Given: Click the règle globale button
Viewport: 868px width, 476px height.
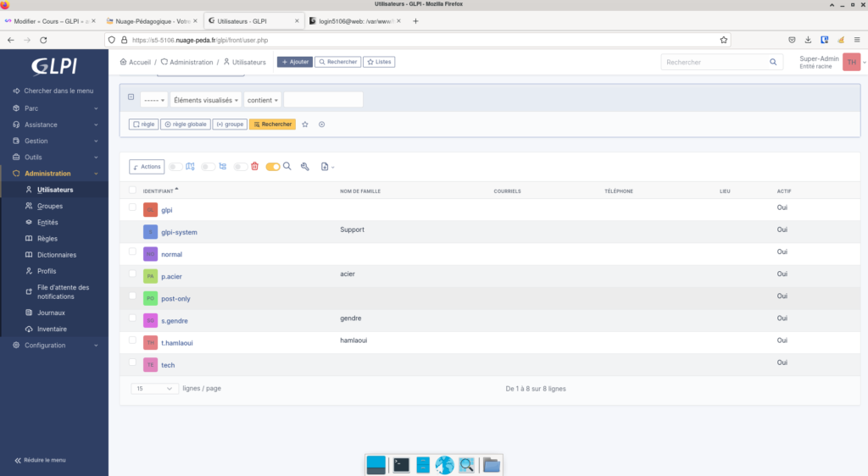Looking at the screenshot, I should click(x=186, y=125).
